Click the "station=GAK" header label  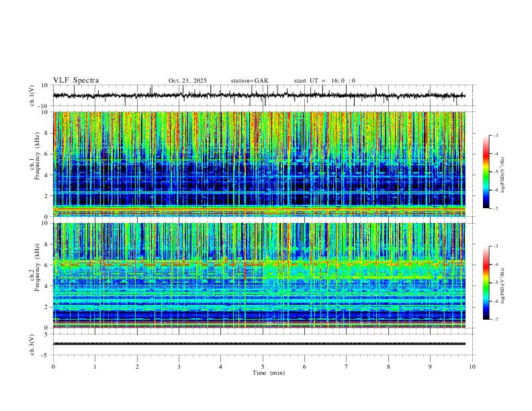click(249, 81)
